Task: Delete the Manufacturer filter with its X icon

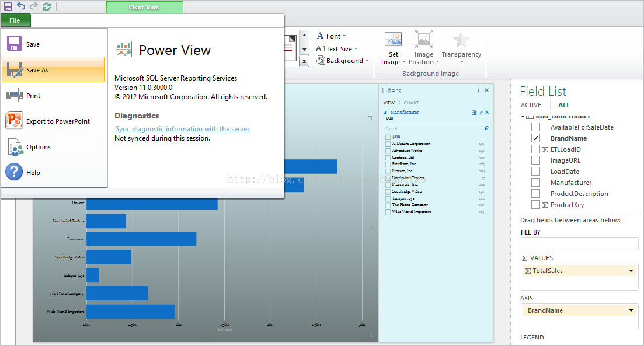Action: 487,113
